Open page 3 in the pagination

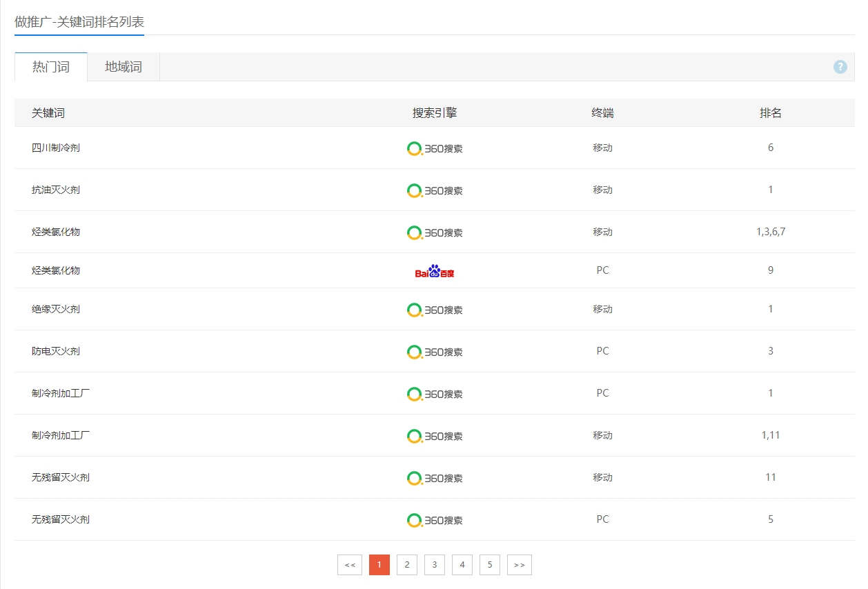point(435,565)
